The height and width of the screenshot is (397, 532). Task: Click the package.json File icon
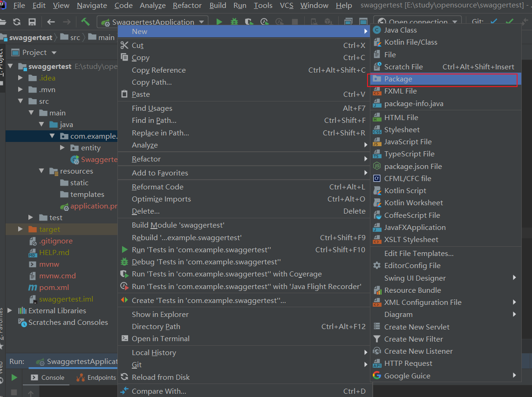(x=376, y=166)
